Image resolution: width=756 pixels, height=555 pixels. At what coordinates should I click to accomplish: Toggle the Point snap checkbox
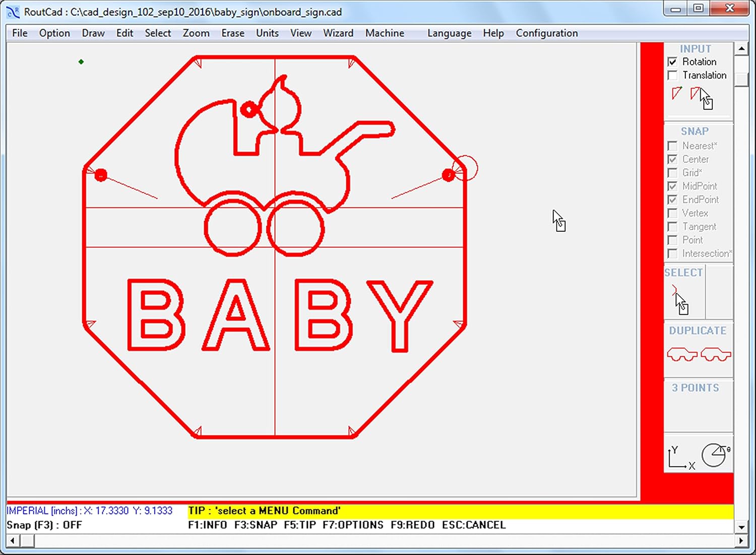pos(672,240)
